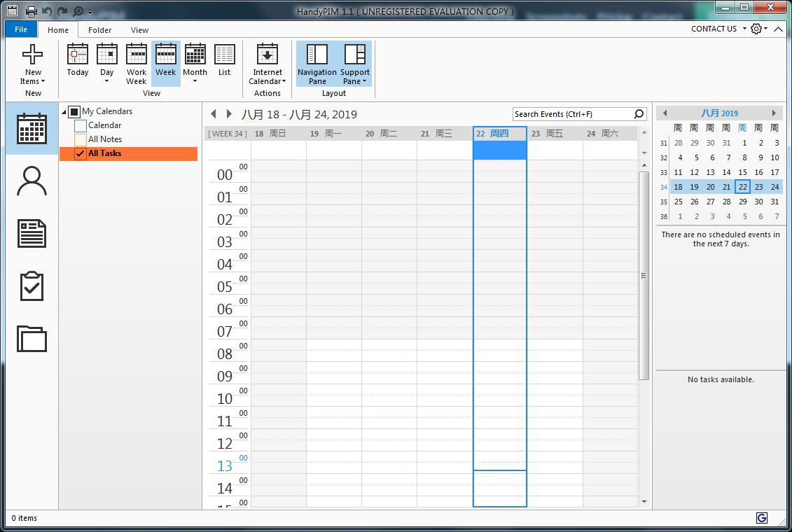
Task: Check the Calendar checkbox
Action: pos(81,125)
